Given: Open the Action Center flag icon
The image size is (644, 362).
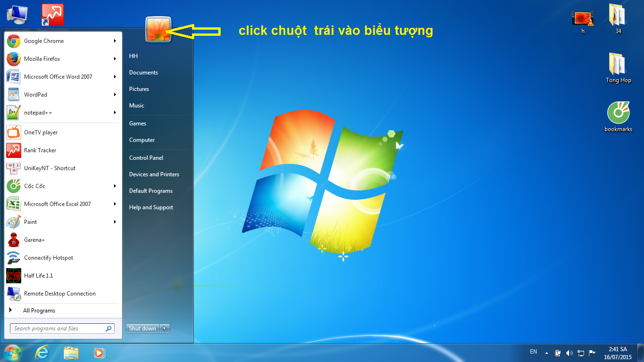Looking at the screenshot, I should (x=593, y=353).
